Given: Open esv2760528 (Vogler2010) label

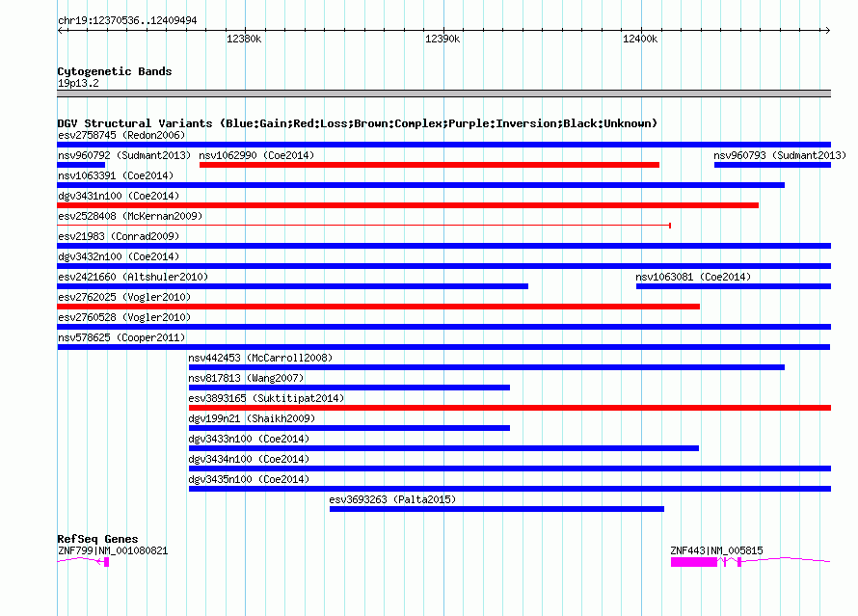Looking at the screenshot, I should [124, 317].
